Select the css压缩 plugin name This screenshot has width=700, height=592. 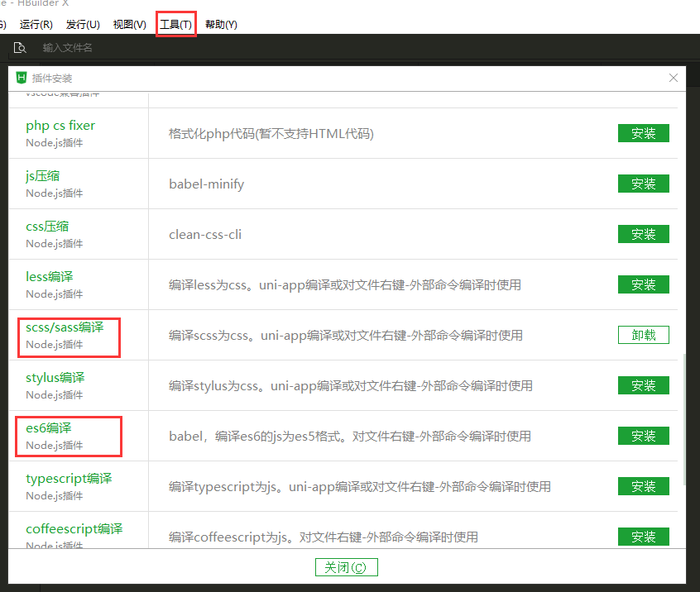click(47, 227)
